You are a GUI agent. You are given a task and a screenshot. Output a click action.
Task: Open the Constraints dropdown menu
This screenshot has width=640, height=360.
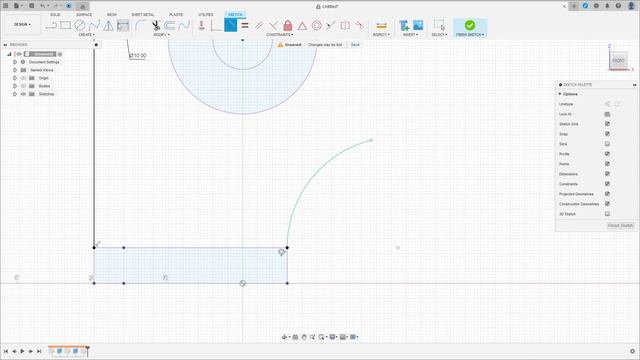(x=280, y=35)
